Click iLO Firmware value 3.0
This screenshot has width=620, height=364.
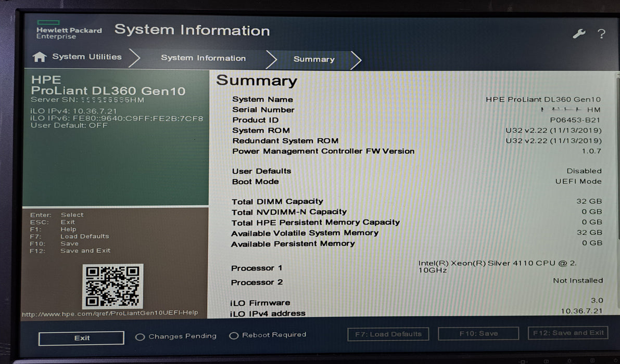tap(597, 301)
